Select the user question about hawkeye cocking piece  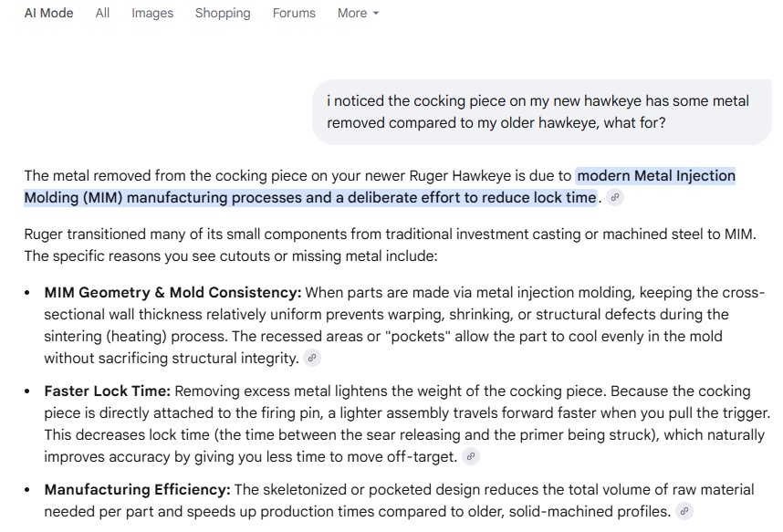542,112
